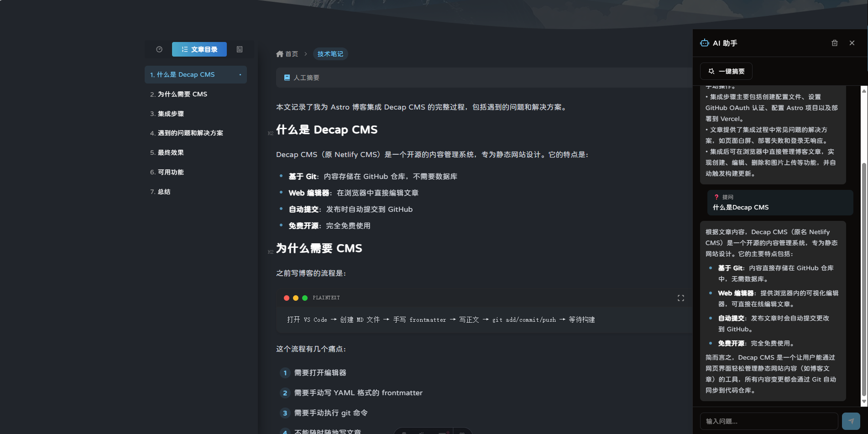Image resolution: width=868 pixels, height=434 pixels.
Task: Click the book icon beside 人工摘要
Action: (287, 78)
